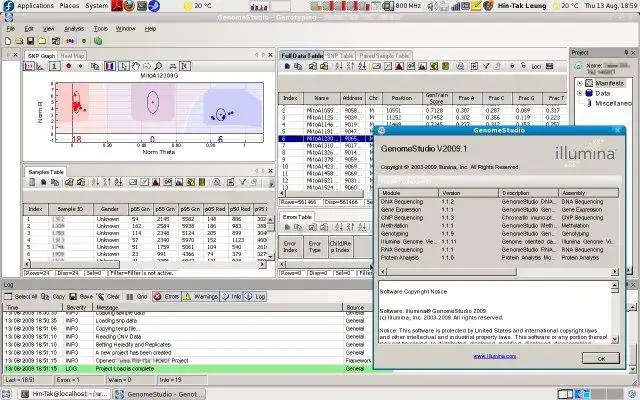Click the module list horizontal scrollbar in about dialog

click(x=451, y=271)
